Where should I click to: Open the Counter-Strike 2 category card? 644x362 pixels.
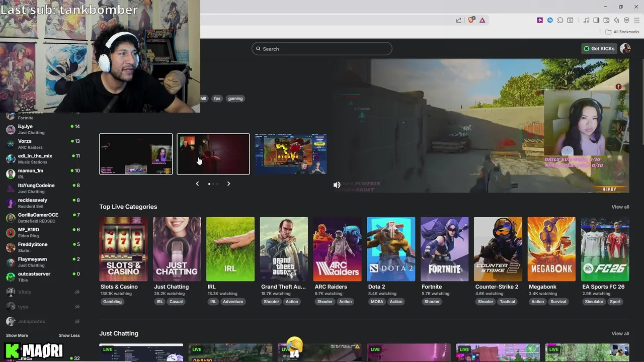click(x=498, y=249)
